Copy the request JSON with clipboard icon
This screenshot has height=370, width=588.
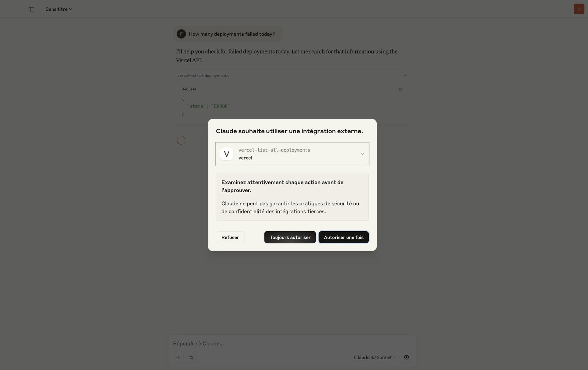tap(401, 89)
